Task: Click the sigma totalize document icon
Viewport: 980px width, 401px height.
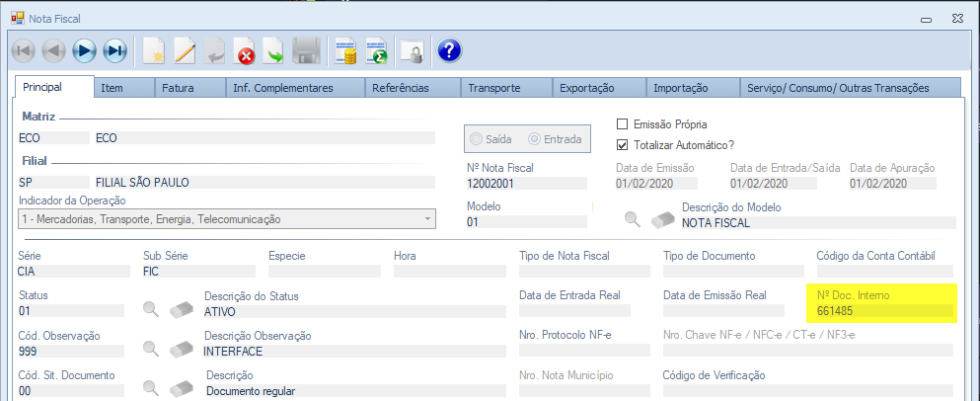Action: [376, 50]
